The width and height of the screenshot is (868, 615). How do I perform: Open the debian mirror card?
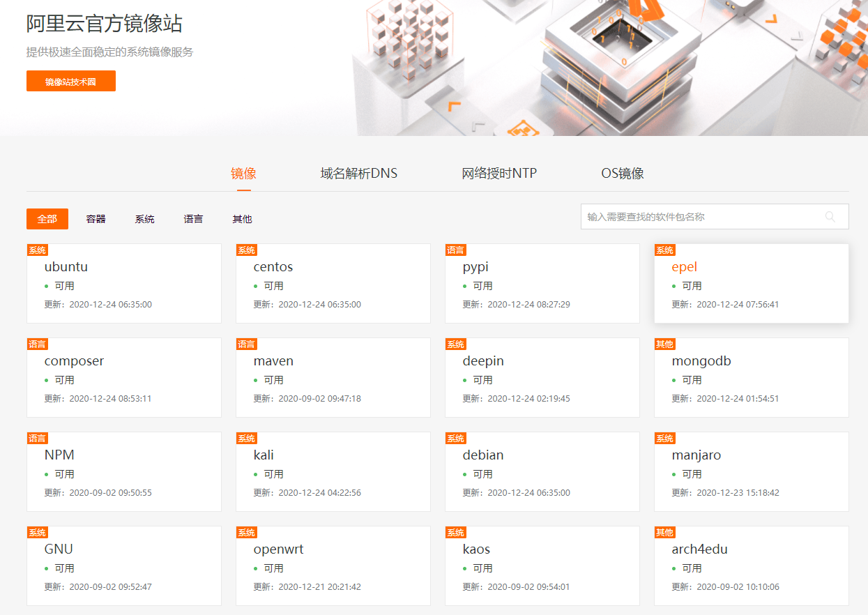point(542,472)
